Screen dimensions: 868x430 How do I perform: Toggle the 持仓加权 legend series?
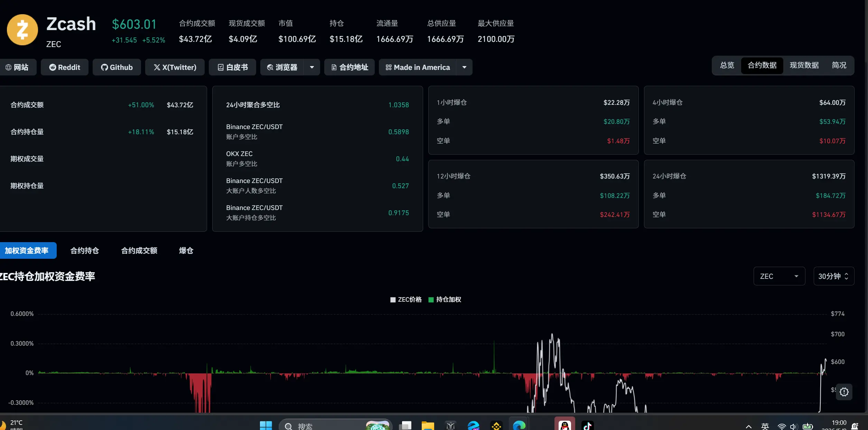[445, 300]
